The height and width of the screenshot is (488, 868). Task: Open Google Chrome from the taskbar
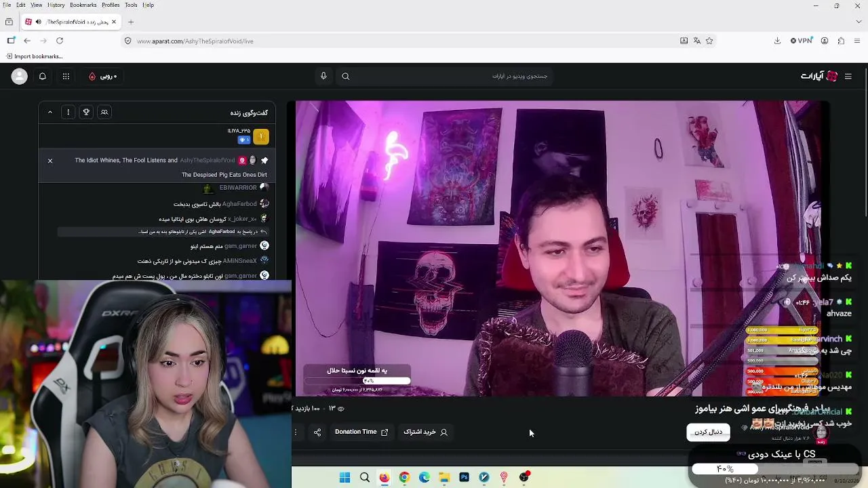coord(404,477)
